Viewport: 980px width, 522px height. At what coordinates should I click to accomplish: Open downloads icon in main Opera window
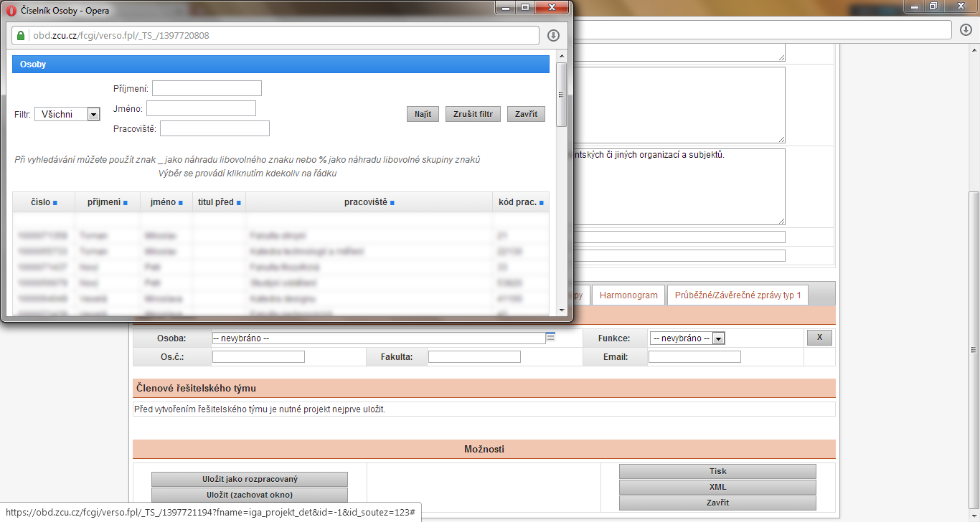click(966, 29)
